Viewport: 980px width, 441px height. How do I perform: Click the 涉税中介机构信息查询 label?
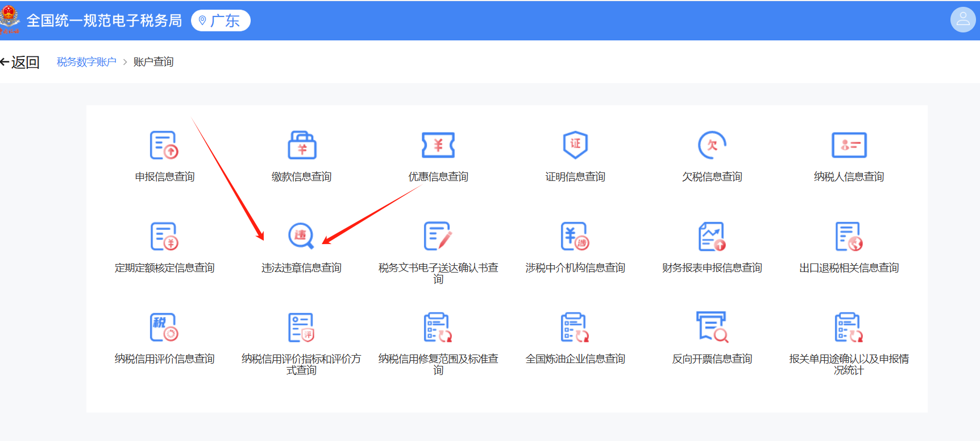[575, 268]
